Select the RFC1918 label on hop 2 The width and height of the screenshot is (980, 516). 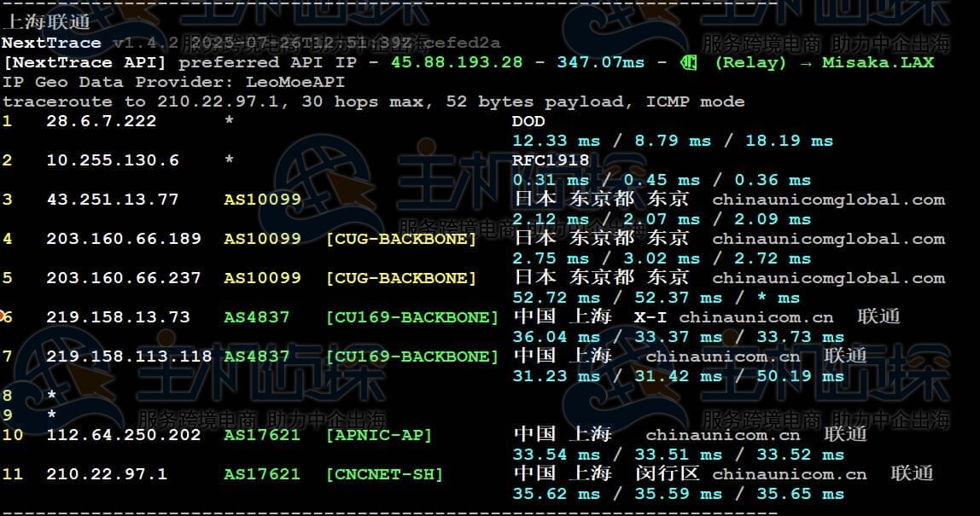coord(551,160)
